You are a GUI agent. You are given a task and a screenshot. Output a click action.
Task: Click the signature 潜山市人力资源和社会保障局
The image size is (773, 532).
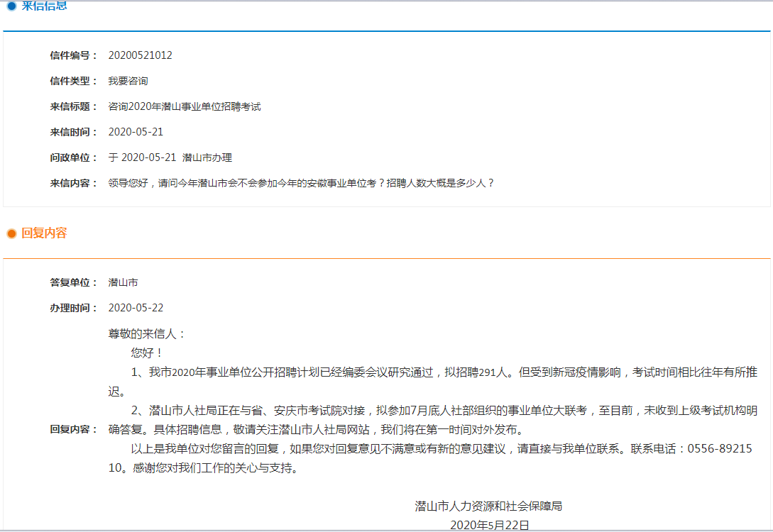[x=489, y=506]
